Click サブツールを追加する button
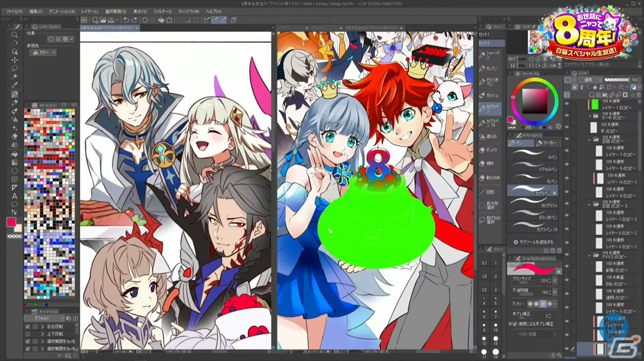This screenshot has width=644, height=361. (533, 242)
